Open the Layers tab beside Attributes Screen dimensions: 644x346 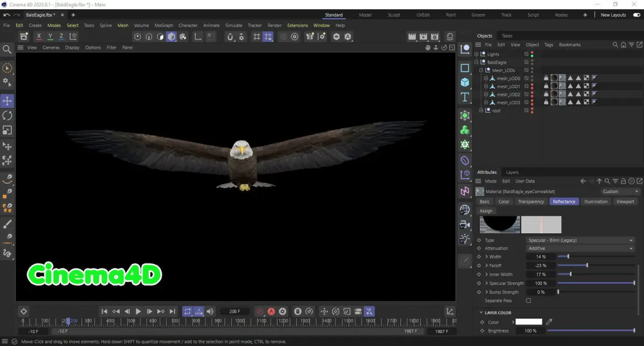[x=513, y=172]
